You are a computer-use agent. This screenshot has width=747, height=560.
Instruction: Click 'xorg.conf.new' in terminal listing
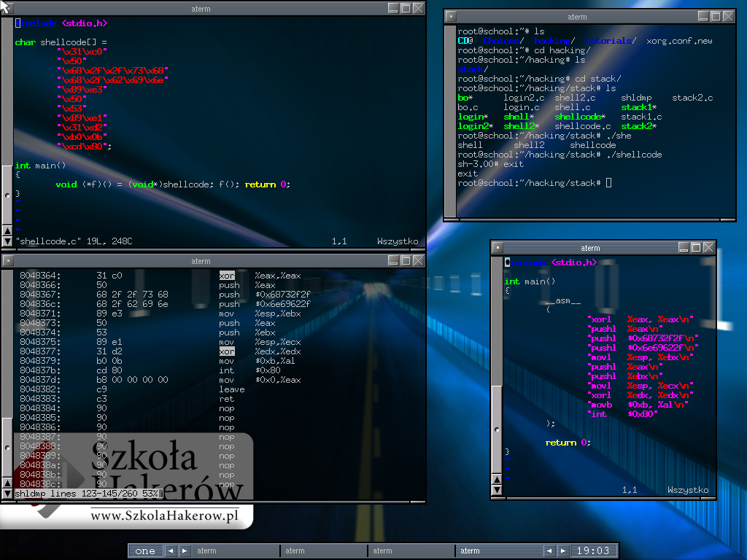tap(679, 41)
